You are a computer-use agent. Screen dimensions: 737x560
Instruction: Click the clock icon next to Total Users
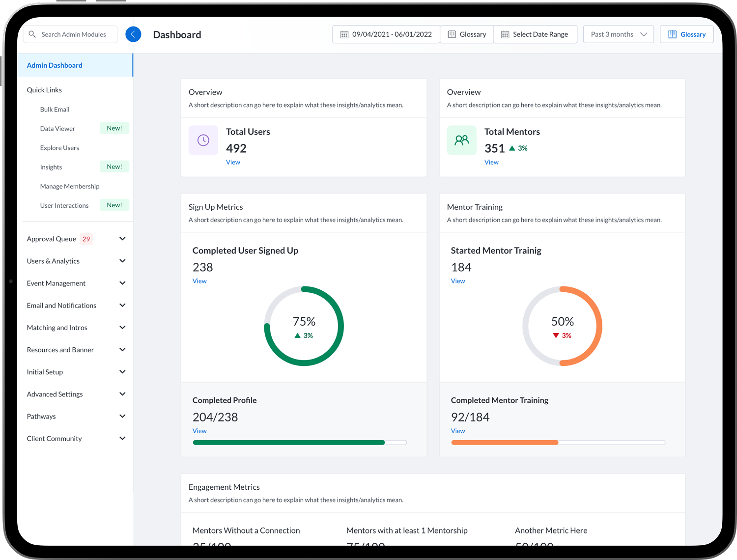203,140
